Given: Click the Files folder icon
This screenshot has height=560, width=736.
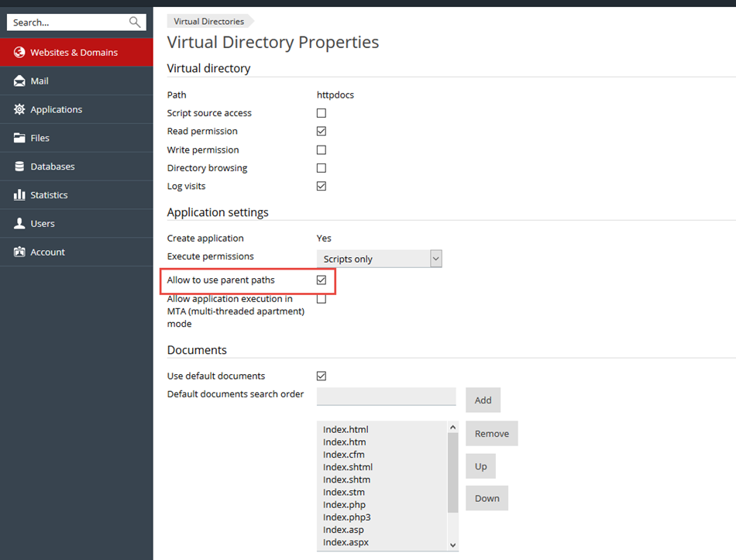Looking at the screenshot, I should click(x=19, y=138).
